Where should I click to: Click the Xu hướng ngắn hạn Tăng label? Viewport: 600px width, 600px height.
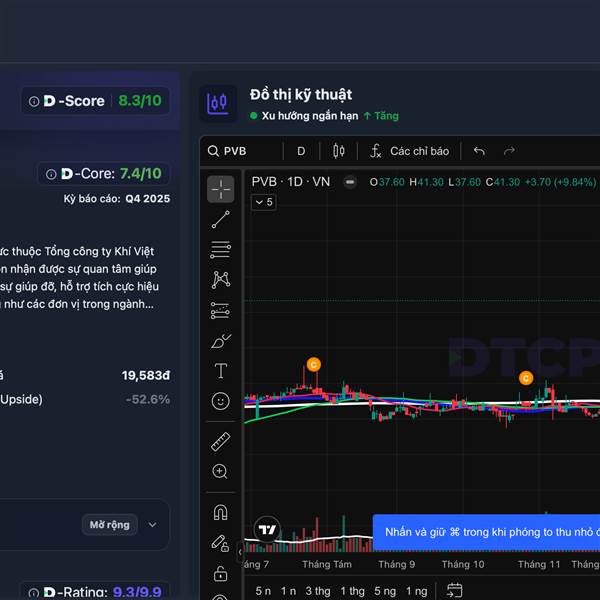click(x=324, y=116)
